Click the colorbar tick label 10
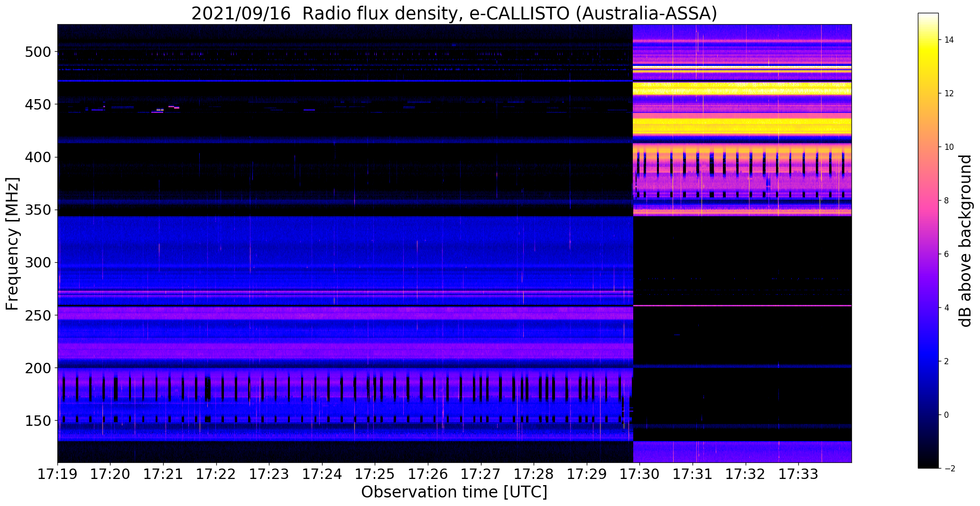The width and height of the screenshot is (980, 506). point(949,147)
